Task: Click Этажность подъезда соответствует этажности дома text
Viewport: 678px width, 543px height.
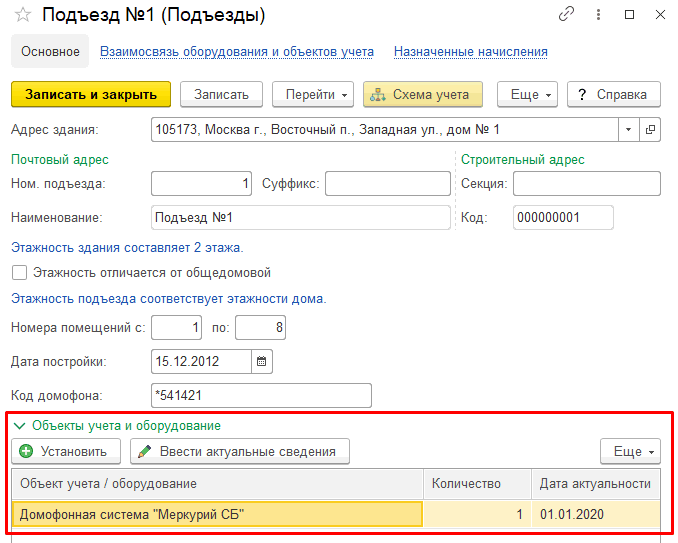Action: [169, 299]
